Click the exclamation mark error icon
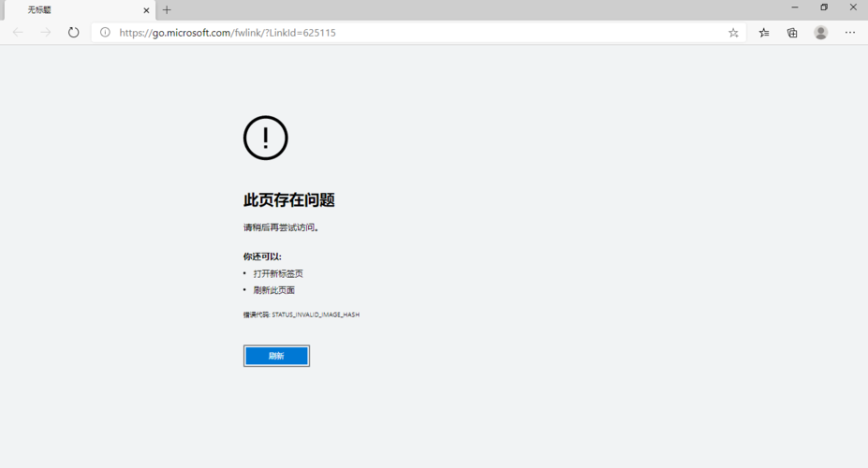868x468 pixels. (x=266, y=138)
